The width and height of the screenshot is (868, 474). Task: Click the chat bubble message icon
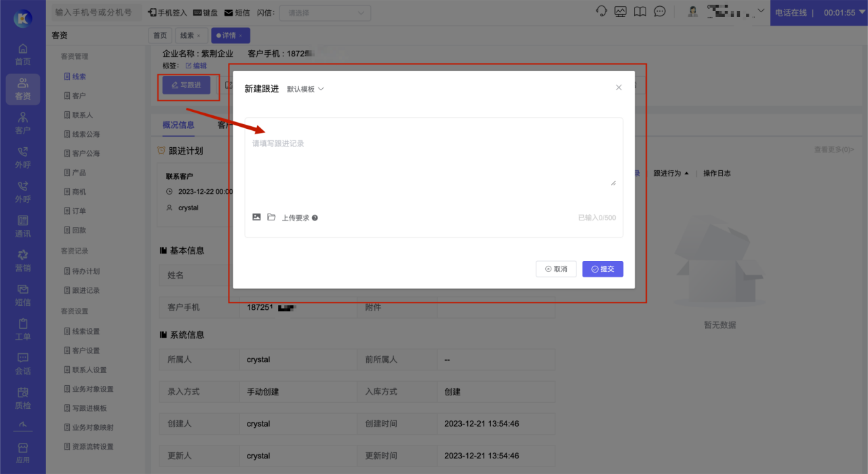[659, 12]
